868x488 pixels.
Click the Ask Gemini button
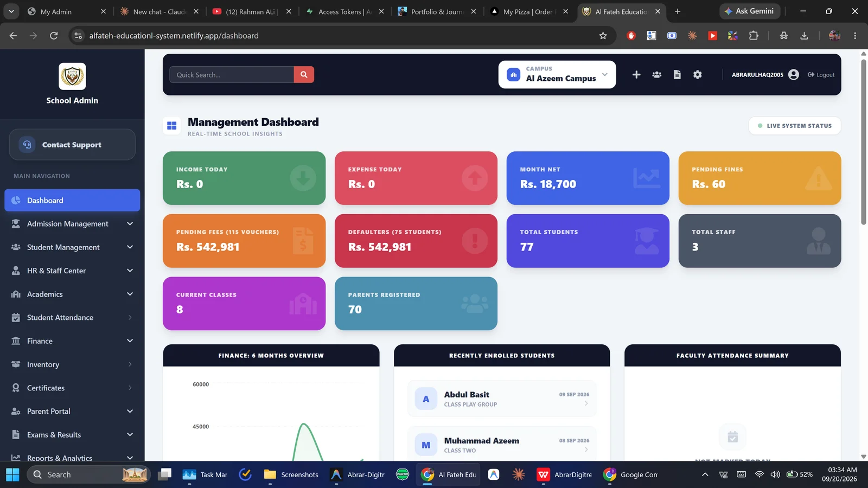[750, 11]
